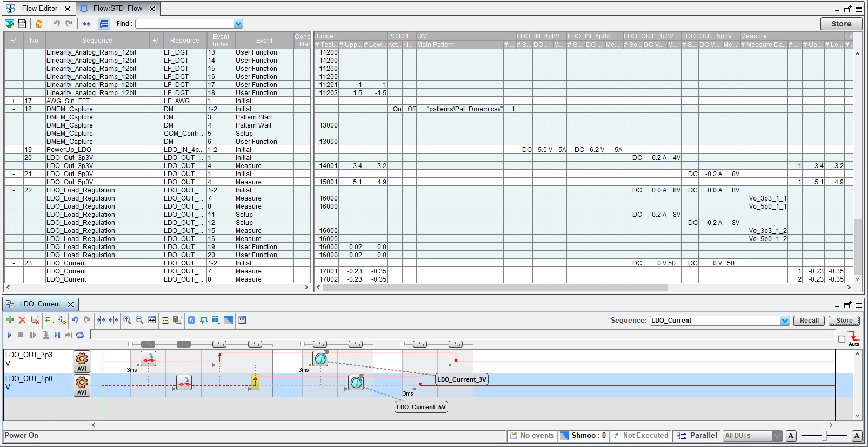Image resolution: width=868 pixels, height=447 pixels.
Task: Expand row 17 AWG_Sin_FFT
Action: 14,101
